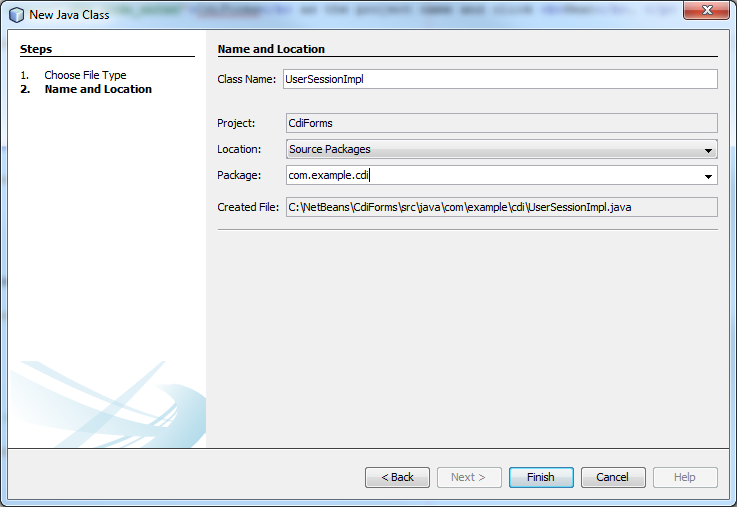Click the 'Project:' label
This screenshot has width=737, height=507.
236,123
